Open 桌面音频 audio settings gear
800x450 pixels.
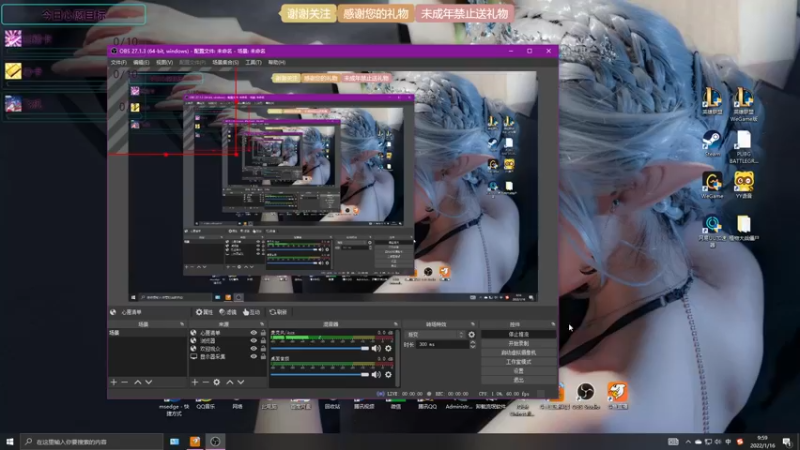pyautogui.click(x=388, y=374)
